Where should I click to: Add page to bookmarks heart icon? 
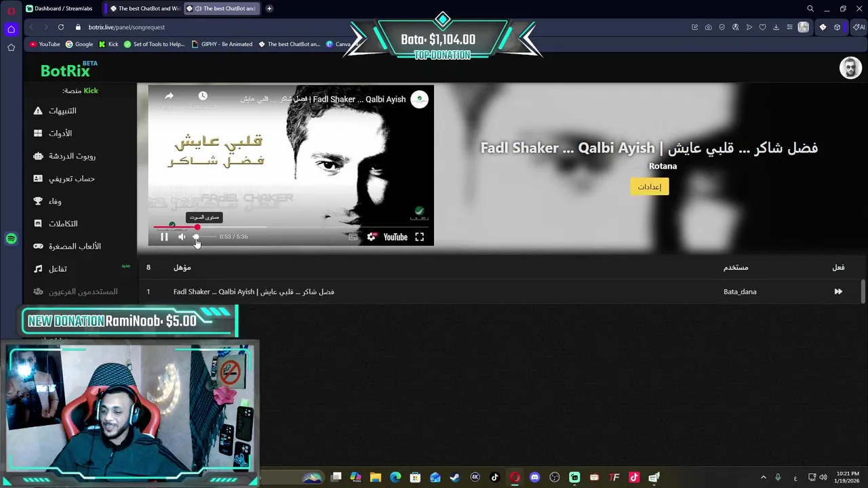tap(762, 27)
